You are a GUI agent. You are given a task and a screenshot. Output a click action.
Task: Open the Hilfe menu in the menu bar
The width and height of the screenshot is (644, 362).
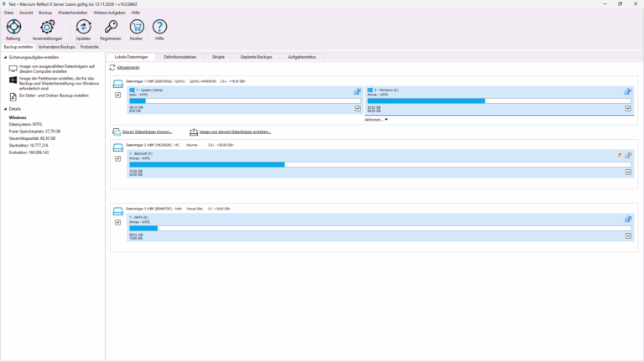click(x=136, y=13)
